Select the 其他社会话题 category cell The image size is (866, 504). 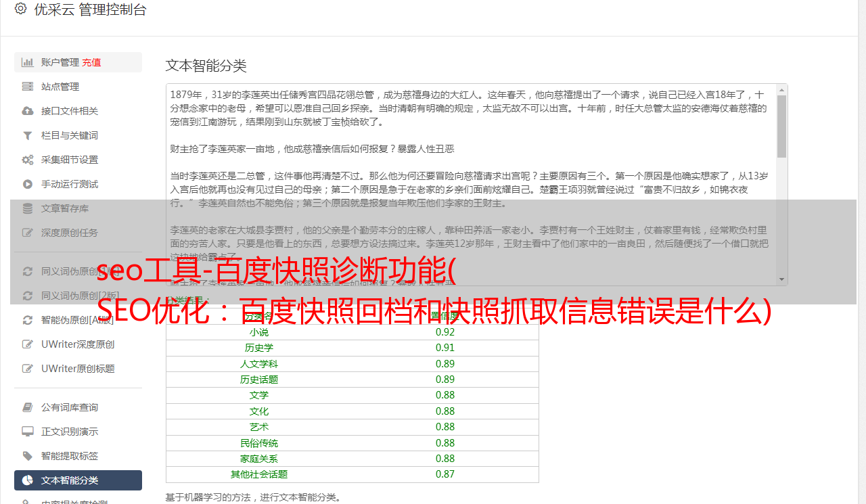pos(259,474)
